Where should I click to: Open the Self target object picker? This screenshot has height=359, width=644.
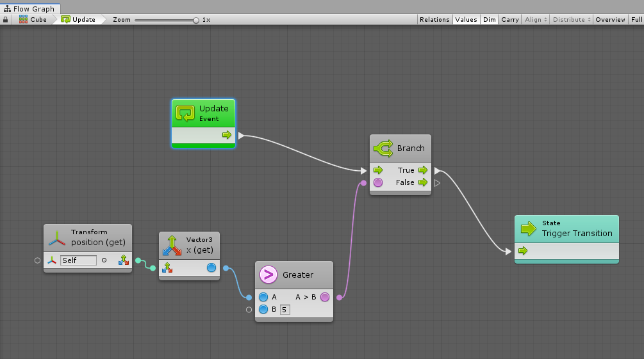click(104, 260)
